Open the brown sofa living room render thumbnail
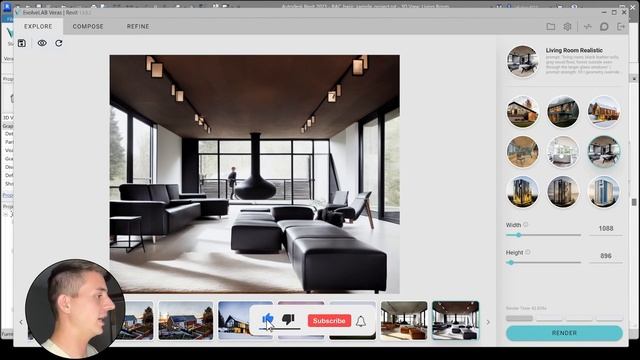Screen dimensions: 640x360 [x=404, y=321]
